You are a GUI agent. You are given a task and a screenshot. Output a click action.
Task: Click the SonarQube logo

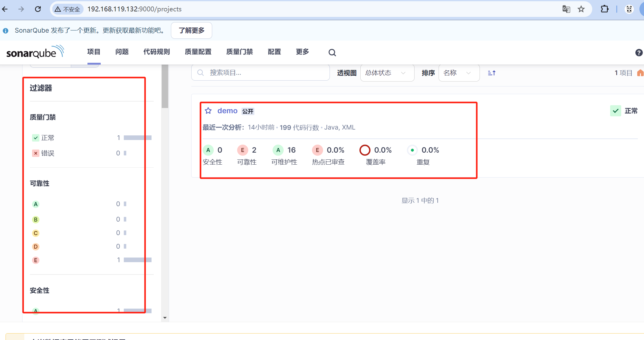pos(35,52)
